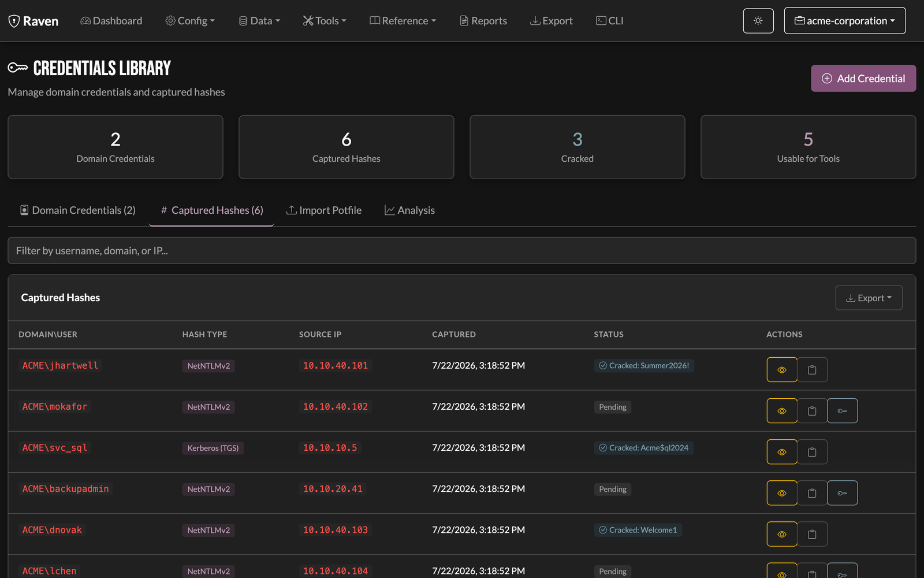Open the Reports page
924x578 pixels.
pyautogui.click(x=483, y=21)
